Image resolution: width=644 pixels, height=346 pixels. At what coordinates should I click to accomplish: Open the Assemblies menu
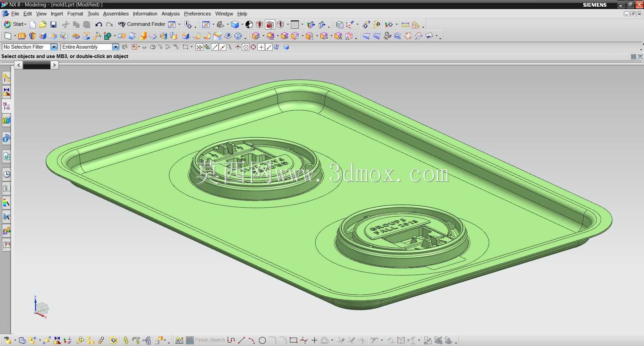[x=116, y=14]
